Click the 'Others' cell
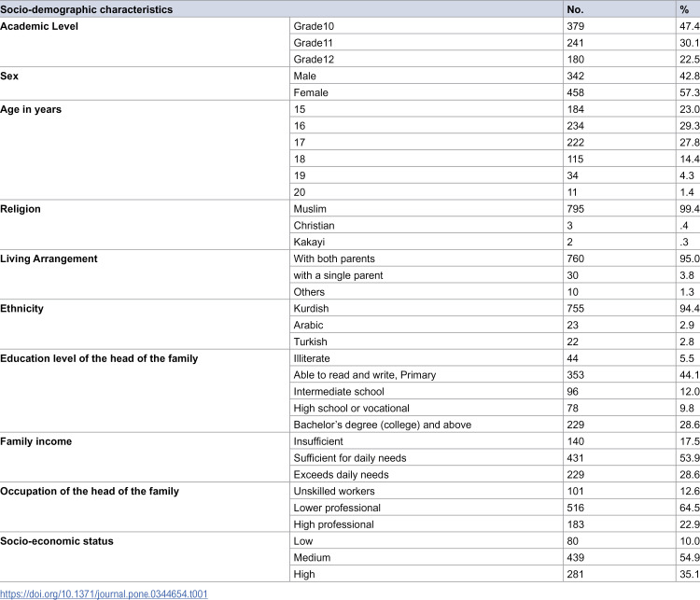The height and width of the screenshot is (600, 700). (x=309, y=292)
